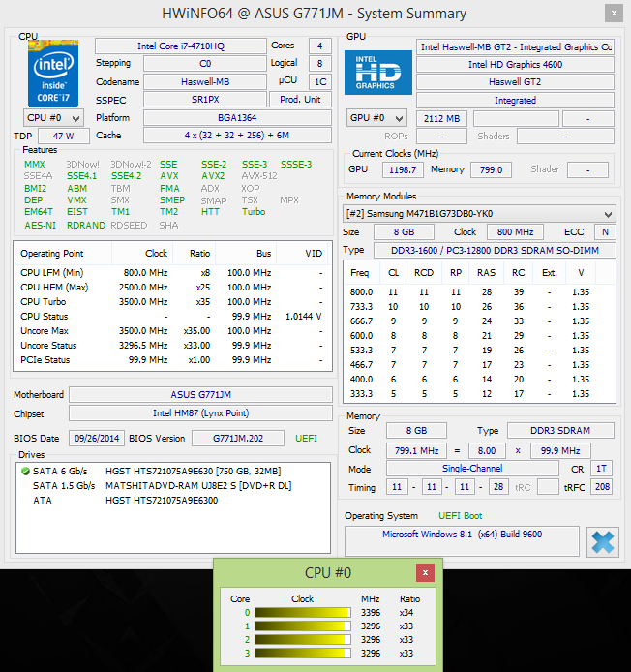
Task: Click the Intel HD Graphics 4600 field
Action: click(x=515, y=65)
